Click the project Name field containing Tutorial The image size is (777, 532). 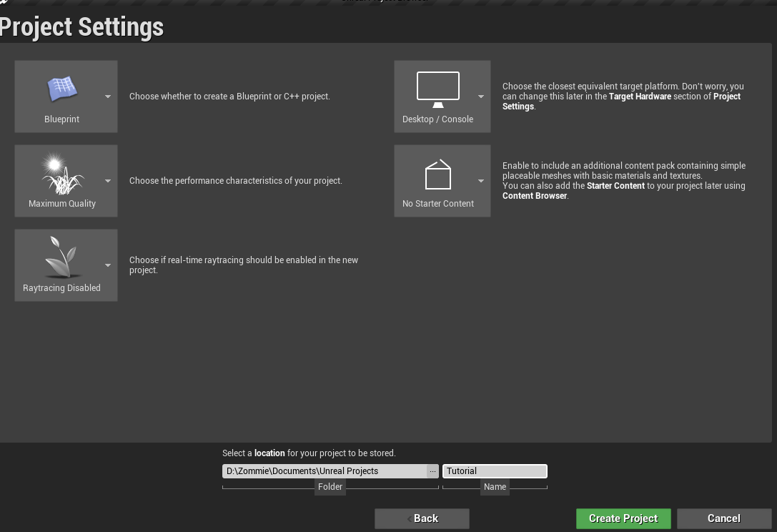tap(495, 471)
